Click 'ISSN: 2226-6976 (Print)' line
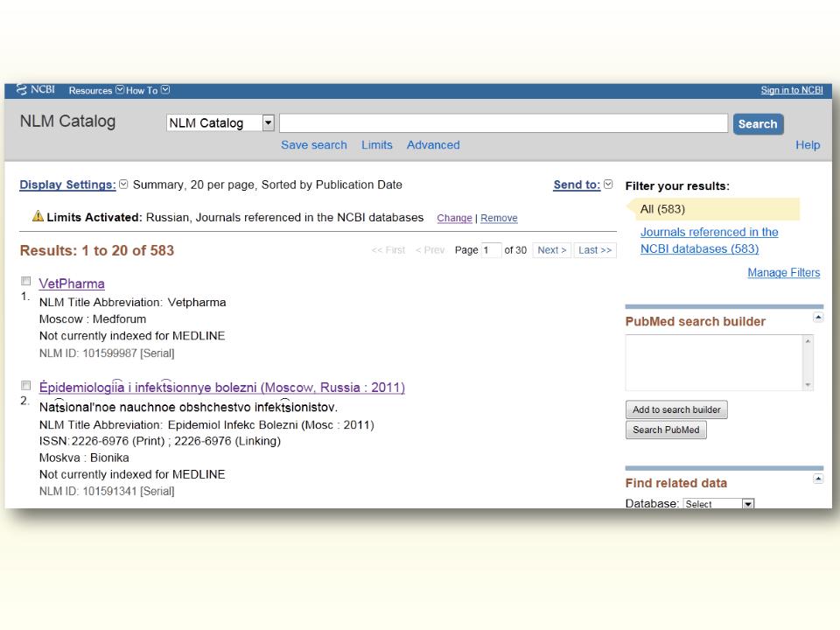The width and height of the screenshot is (840, 630). [159, 441]
